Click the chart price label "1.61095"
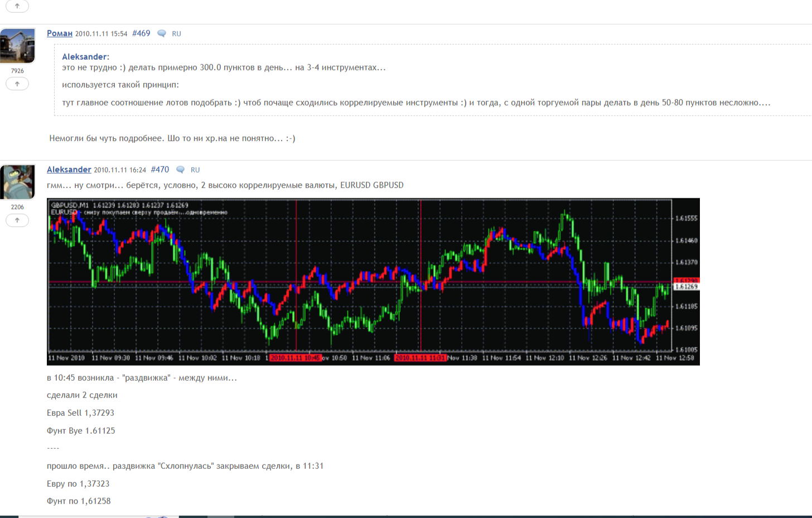812x518 pixels. point(687,328)
